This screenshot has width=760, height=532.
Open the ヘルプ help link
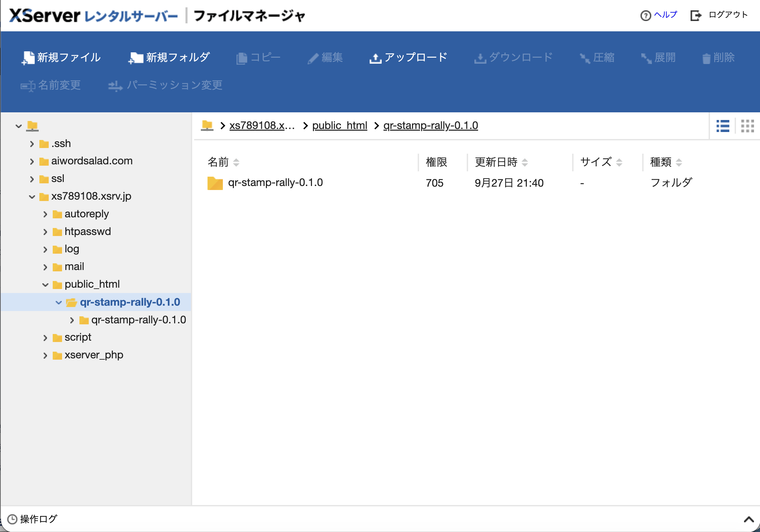(659, 15)
